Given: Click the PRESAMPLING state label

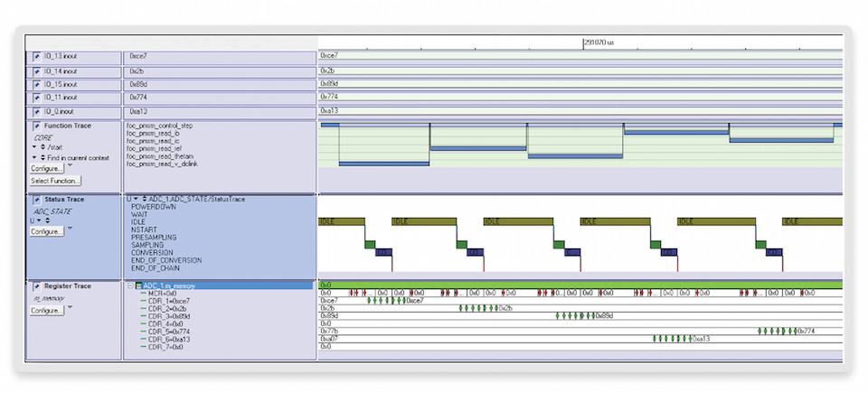Looking at the screenshot, I should 154,238.
